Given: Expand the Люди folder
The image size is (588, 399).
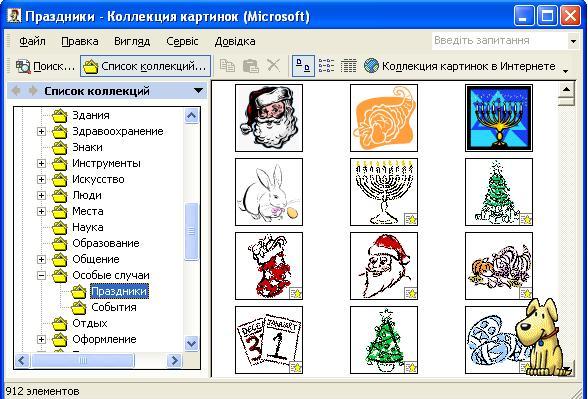Looking at the screenshot, I should coord(41,195).
